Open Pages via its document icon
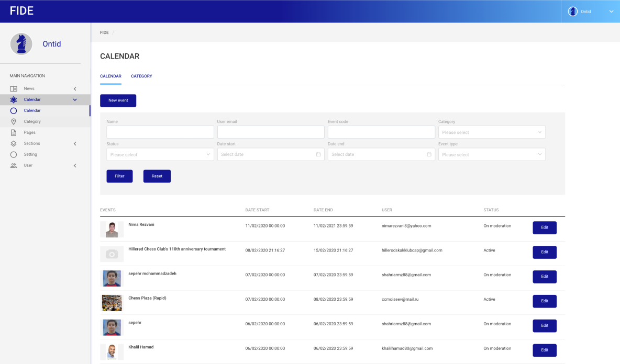Viewport: 620px width, 364px height. point(13,132)
